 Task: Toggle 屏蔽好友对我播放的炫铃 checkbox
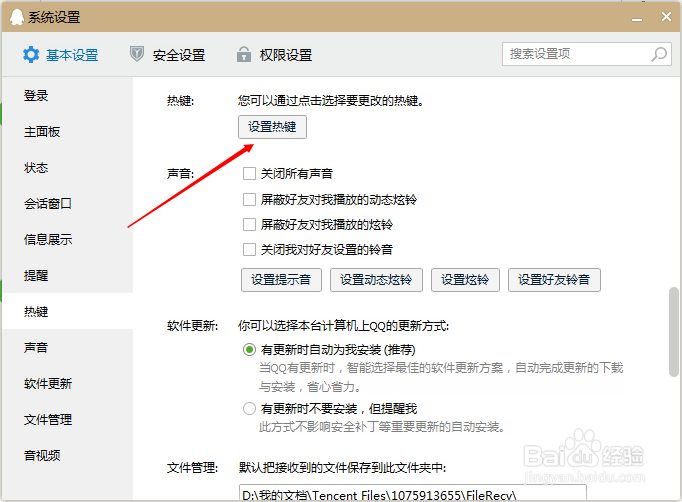[x=249, y=224]
